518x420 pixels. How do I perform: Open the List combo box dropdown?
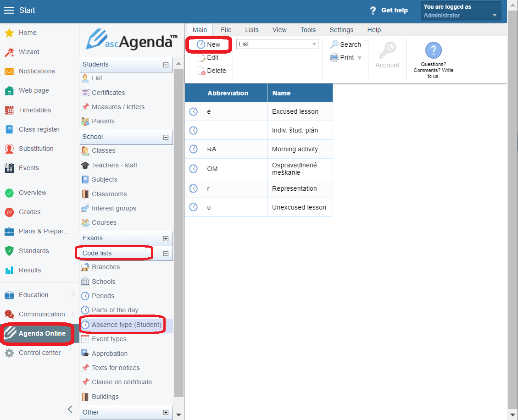314,44
